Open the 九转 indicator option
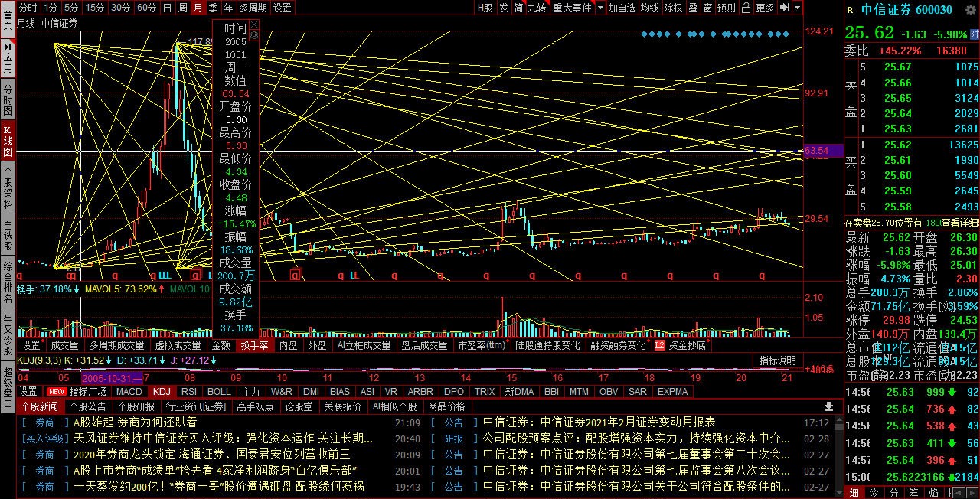This screenshot has height=499, width=980. pyautogui.click(x=537, y=8)
